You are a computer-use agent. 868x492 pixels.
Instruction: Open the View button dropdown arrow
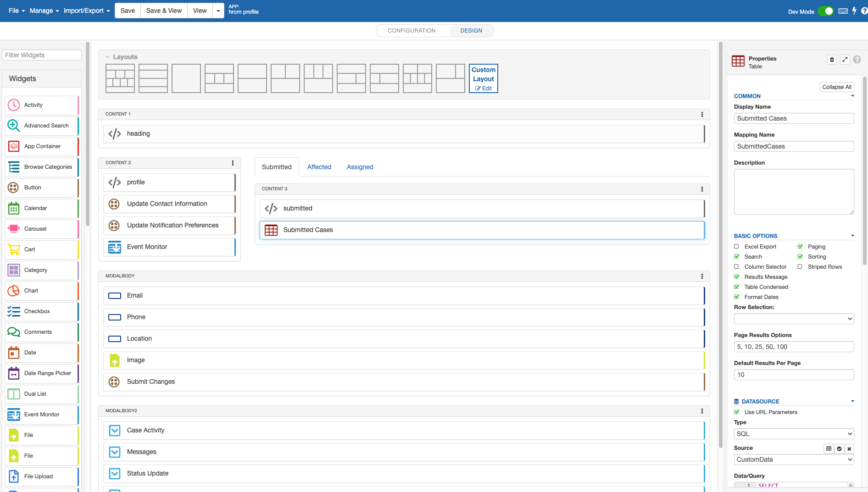pyautogui.click(x=218, y=11)
